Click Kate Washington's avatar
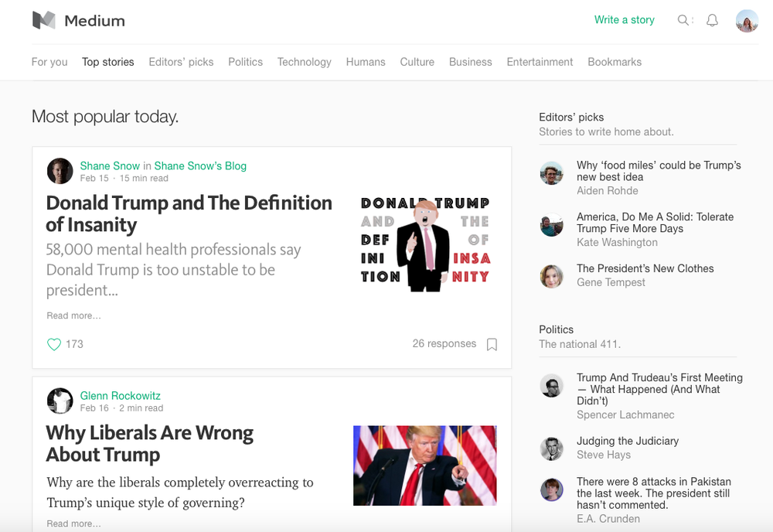773x532 pixels. pos(552,225)
